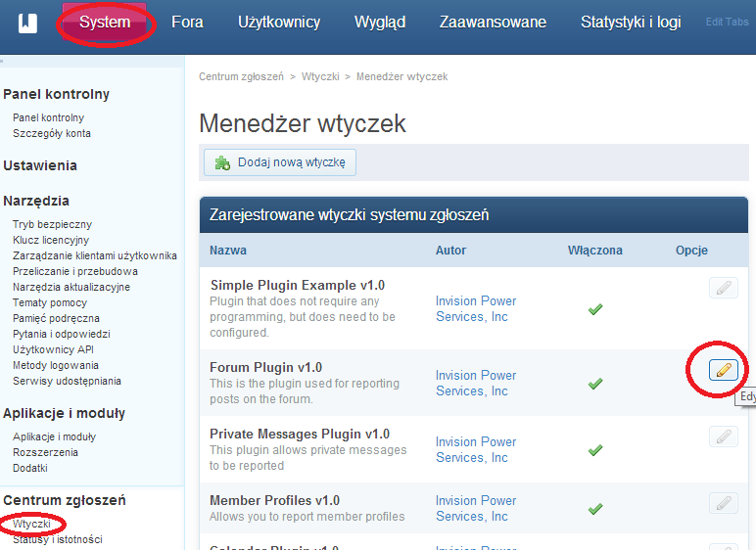Open Tematy pomocy in sidebar
756x551 pixels.
[x=50, y=303]
